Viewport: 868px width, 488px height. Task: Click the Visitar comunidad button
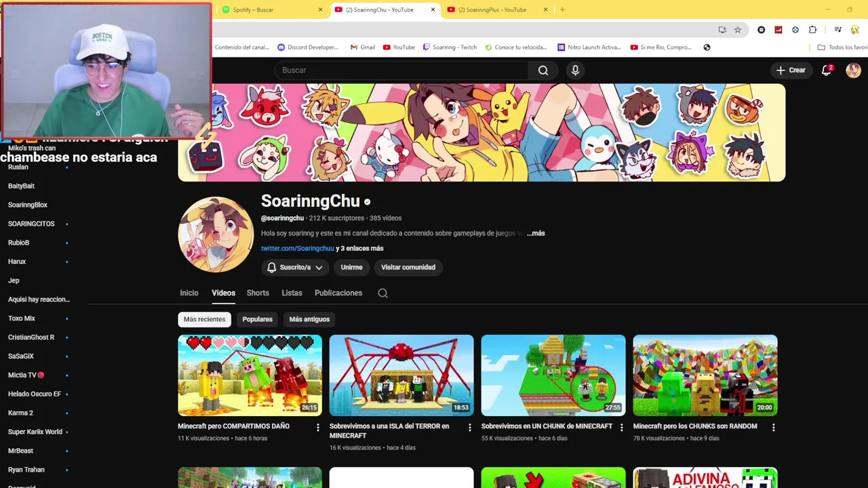point(408,267)
